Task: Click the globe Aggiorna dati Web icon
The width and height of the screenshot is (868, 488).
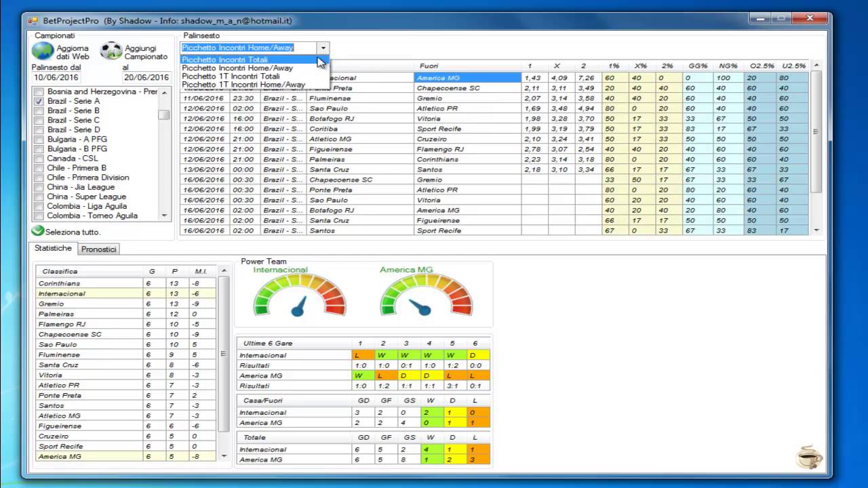Action: [43, 52]
